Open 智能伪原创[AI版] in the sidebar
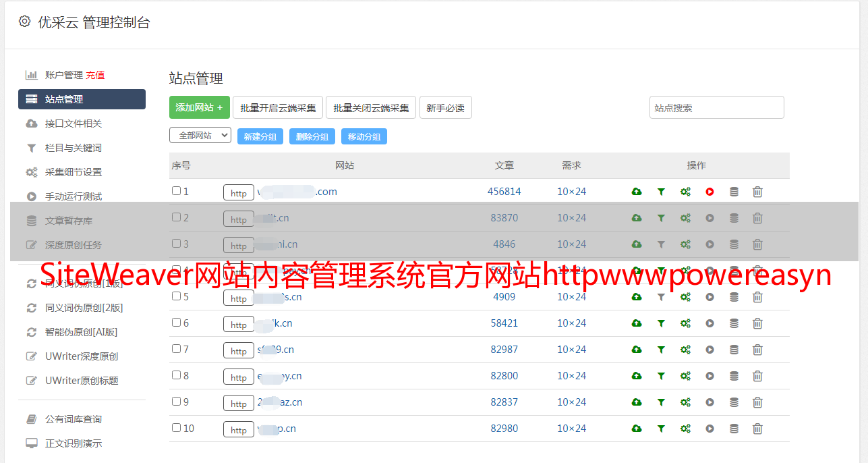This screenshot has width=868, height=463. [82, 332]
